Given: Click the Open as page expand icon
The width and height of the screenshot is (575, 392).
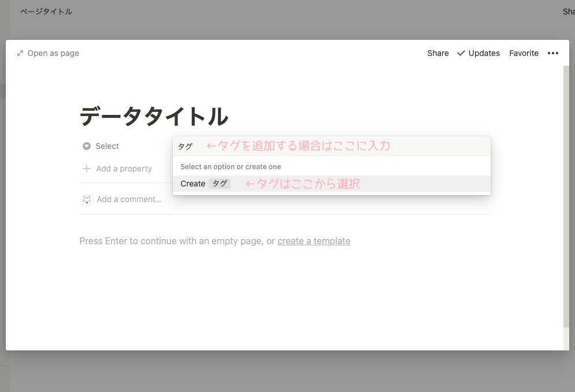Looking at the screenshot, I should click(20, 53).
